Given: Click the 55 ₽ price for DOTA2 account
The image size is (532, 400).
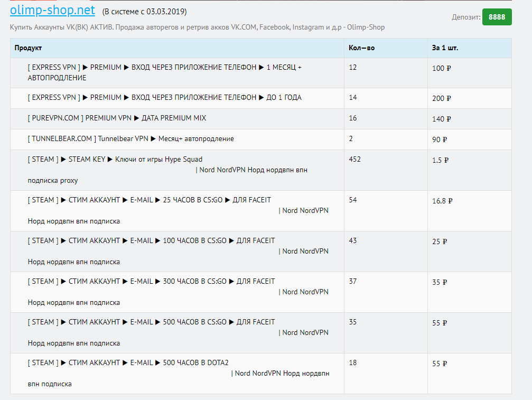Looking at the screenshot, I should point(440,364).
